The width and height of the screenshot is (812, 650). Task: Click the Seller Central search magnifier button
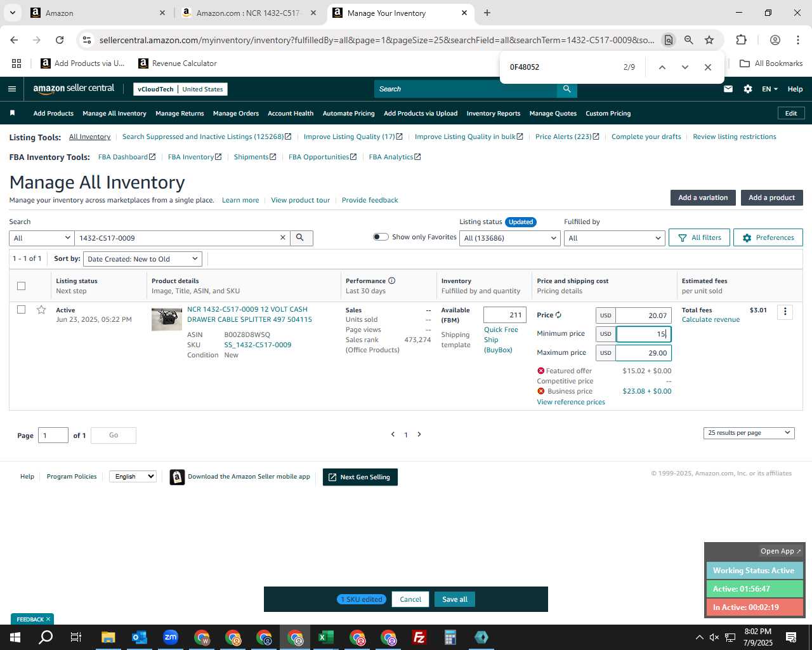pos(567,89)
